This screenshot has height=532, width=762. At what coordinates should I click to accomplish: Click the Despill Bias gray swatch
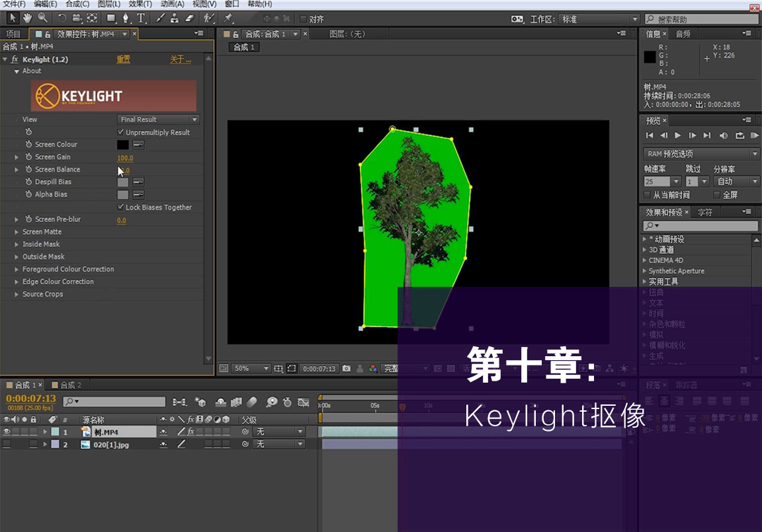point(123,182)
